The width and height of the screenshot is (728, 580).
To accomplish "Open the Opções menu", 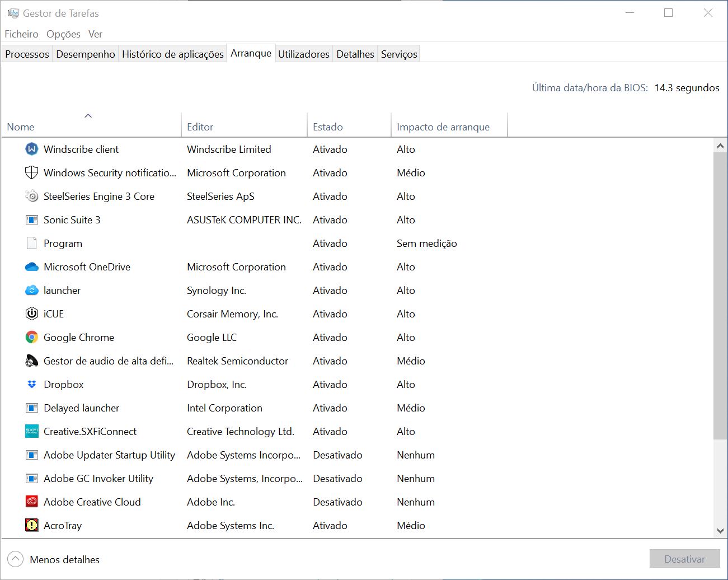I will 63,34.
